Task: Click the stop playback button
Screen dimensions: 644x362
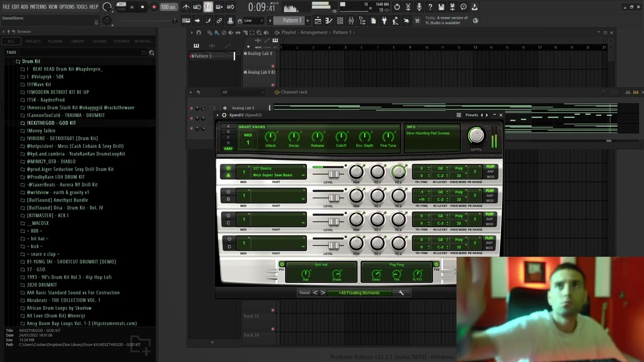Action: click(x=142, y=7)
